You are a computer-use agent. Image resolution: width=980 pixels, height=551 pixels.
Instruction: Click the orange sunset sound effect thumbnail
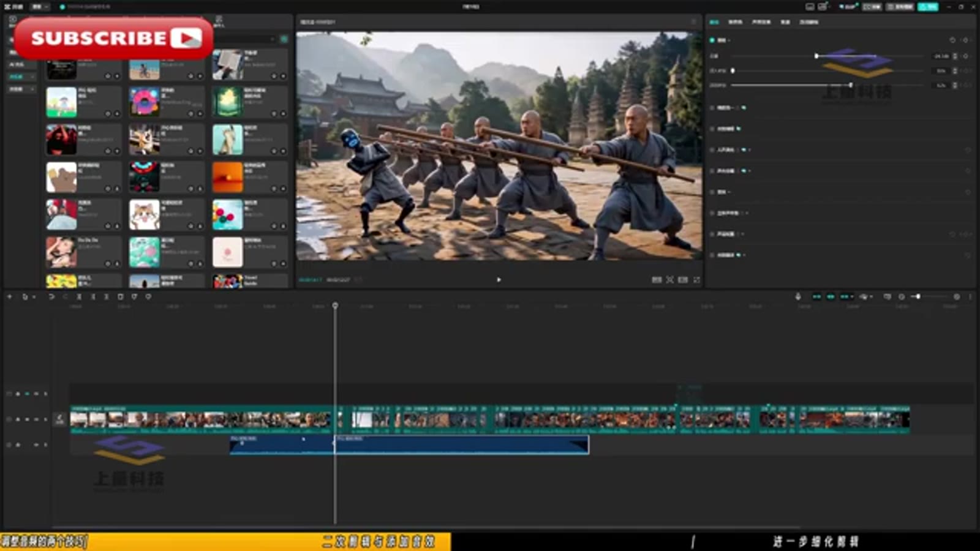[x=228, y=177]
